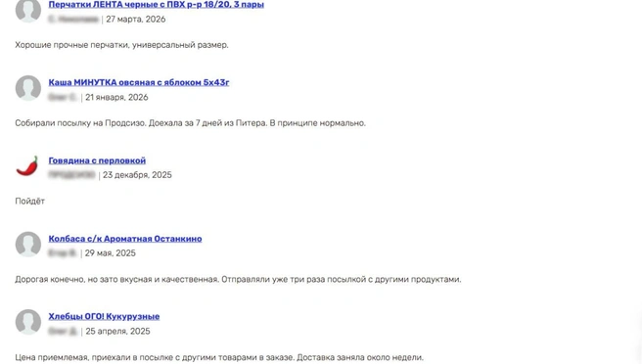This screenshot has width=642, height=364.
Task: Click the review text Пойдёт
Action: tap(30, 201)
